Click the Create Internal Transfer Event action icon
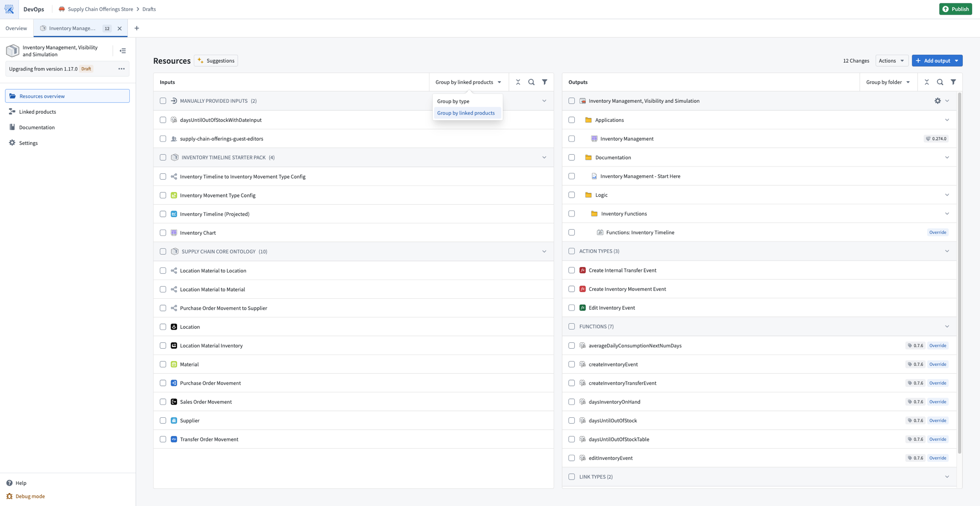The image size is (980, 506). click(583, 270)
